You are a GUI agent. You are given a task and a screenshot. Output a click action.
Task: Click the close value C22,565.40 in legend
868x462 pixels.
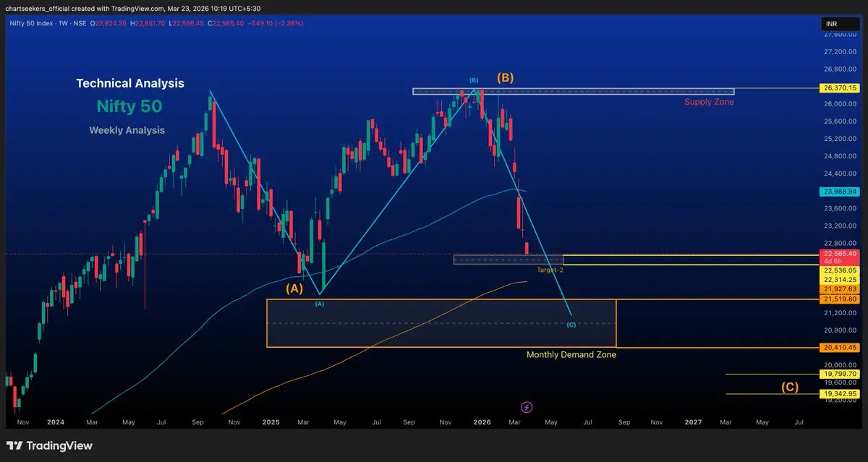[x=226, y=23]
